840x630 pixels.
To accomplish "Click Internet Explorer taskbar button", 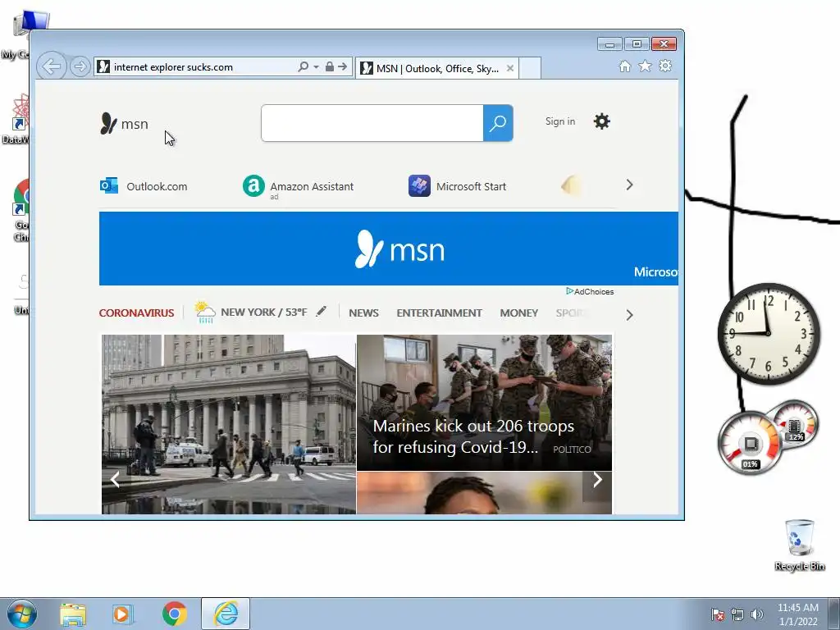I will [x=226, y=614].
